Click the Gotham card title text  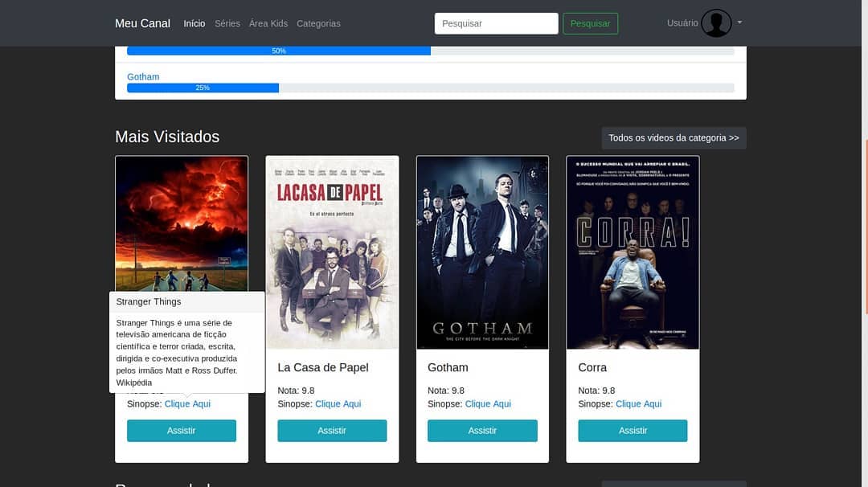[448, 367]
